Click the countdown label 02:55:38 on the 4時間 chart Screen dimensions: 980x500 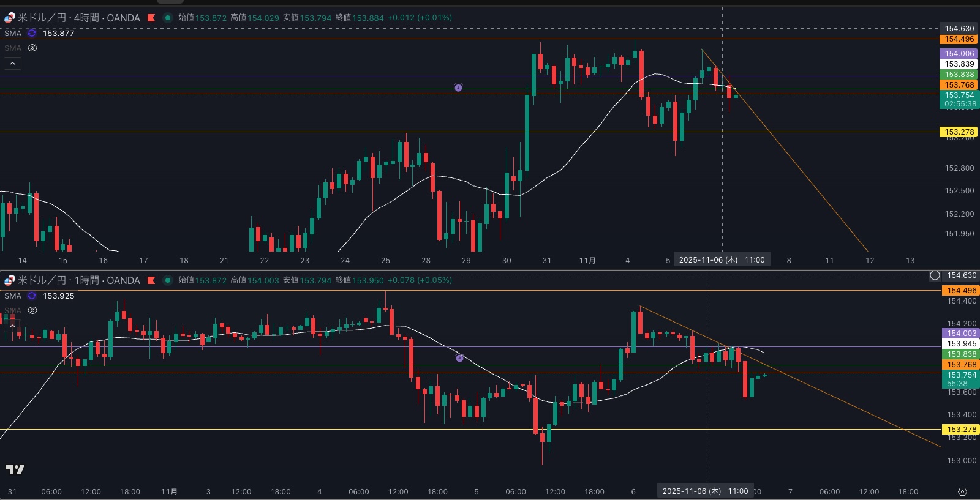960,104
